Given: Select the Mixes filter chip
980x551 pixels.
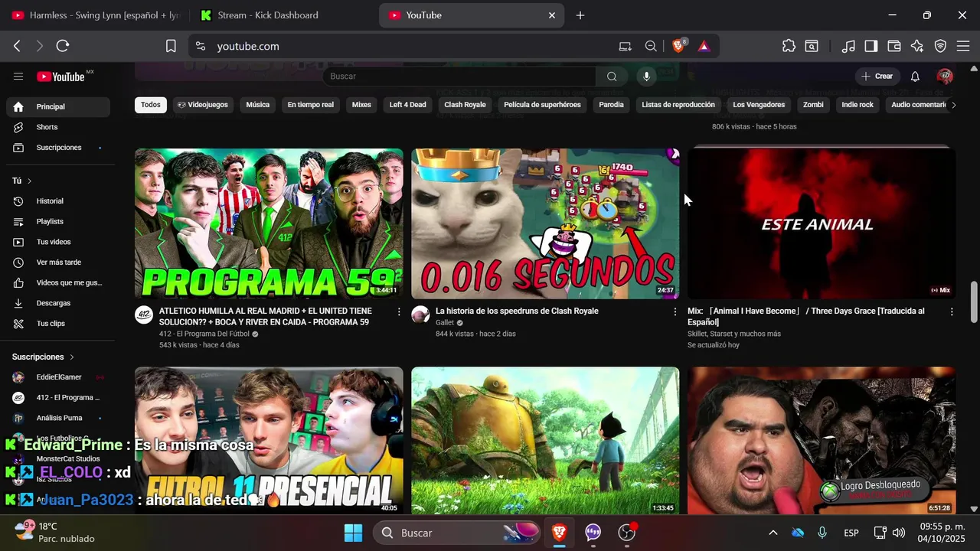Looking at the screenshot, I should pyautogui.click(x=361, y=105).
